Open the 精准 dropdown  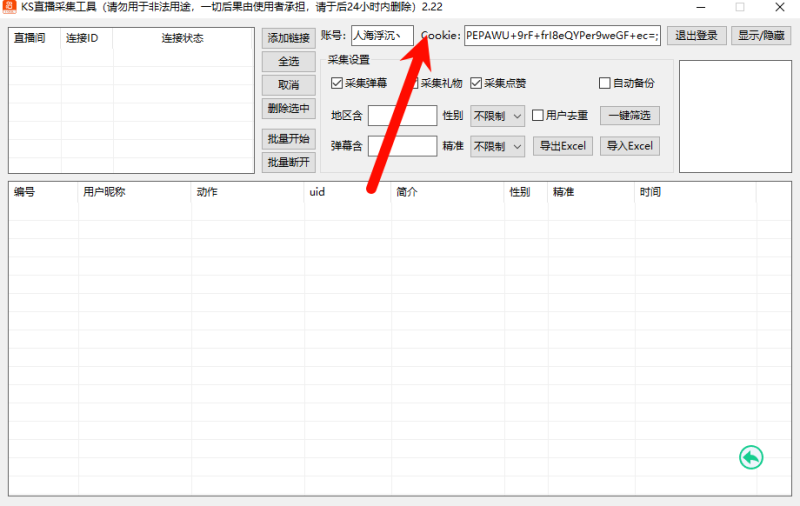tap(497, 146)
